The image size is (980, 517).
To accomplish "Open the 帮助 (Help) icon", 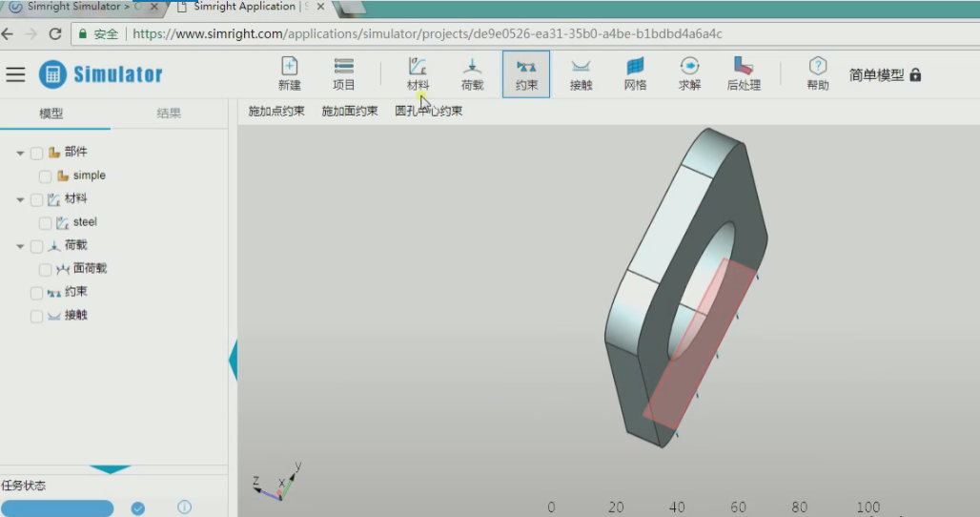I will pyautogui.click(x=818, y=73).
